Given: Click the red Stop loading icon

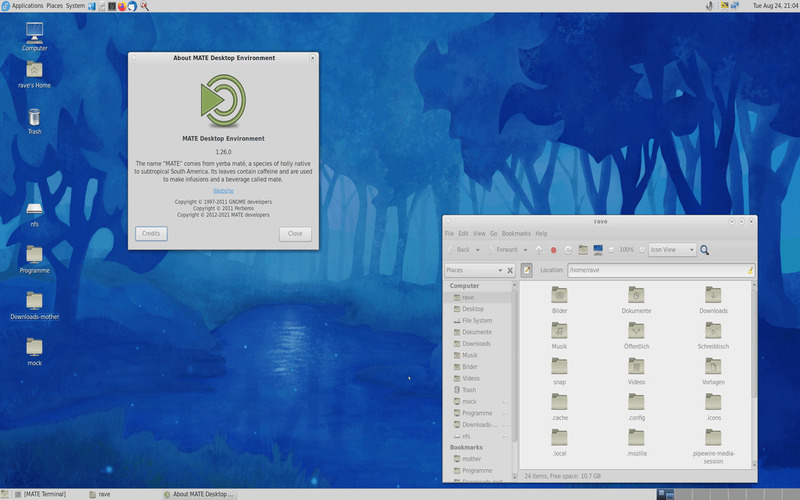Looking at the screenshot, I should tap(554, 250).
